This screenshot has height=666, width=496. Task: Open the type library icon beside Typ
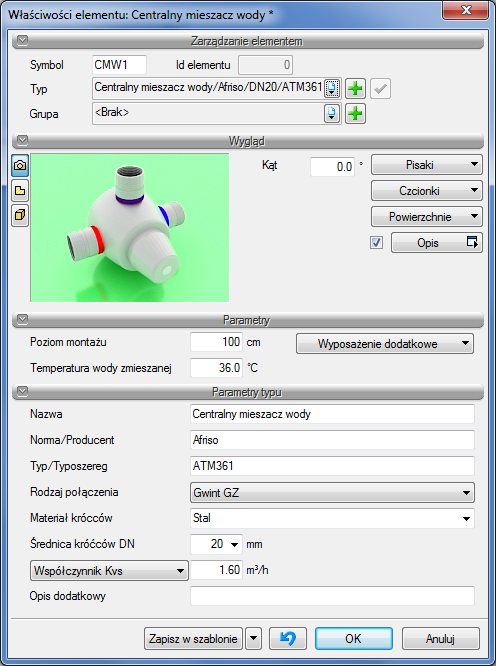pos(332,89)
